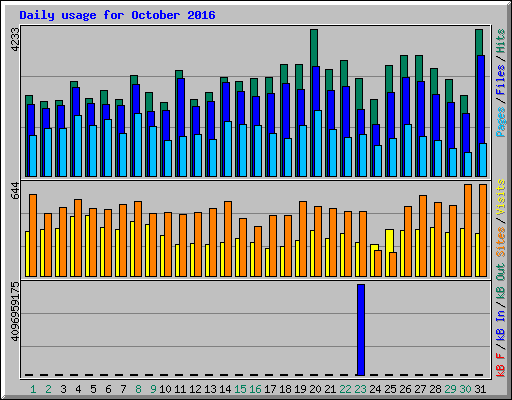Click the 'Sites' legend label
This screenshot has height=400, width=512.
pos(501,242)
